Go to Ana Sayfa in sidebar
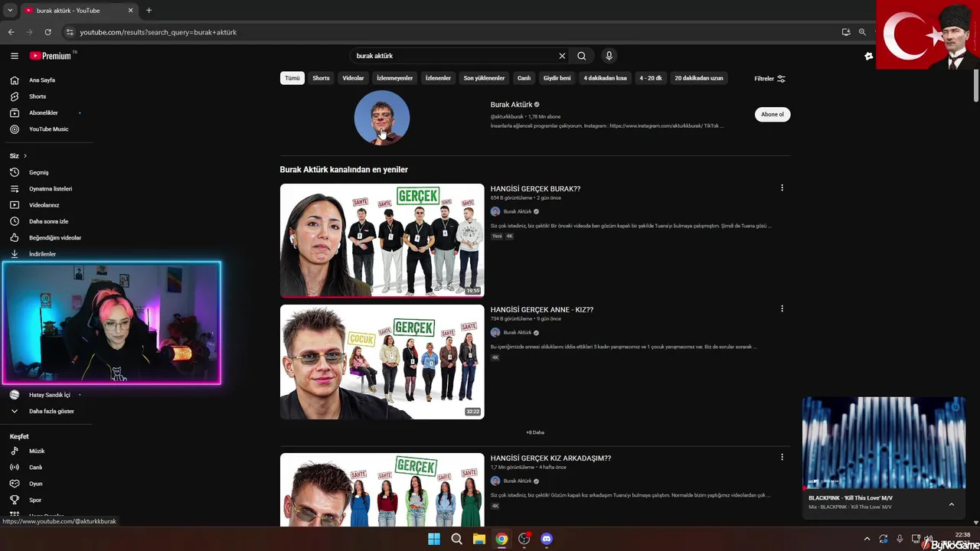The height and width of the screenshot is (551, 980). tap(42, 80)
